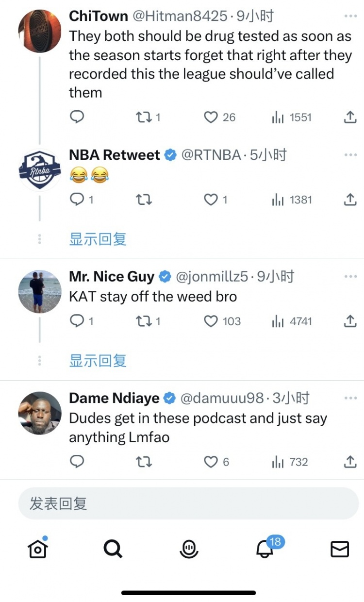This screenshot has height=602, width=364.
Task: Open the Spaces microphone tab
Action: [189, 549]
